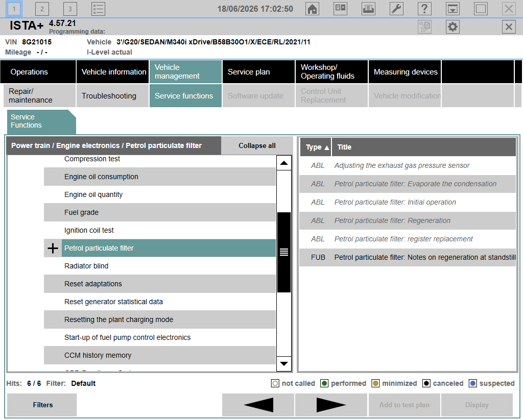523x420 pixels.
Task: Open the Measuring devices tab
Action: (405, 72)
